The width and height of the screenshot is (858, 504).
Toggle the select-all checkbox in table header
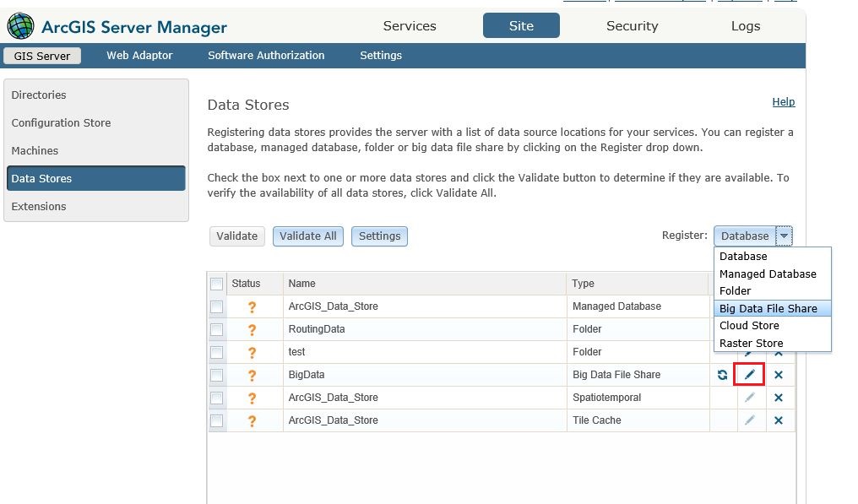(x=217, y=284)
